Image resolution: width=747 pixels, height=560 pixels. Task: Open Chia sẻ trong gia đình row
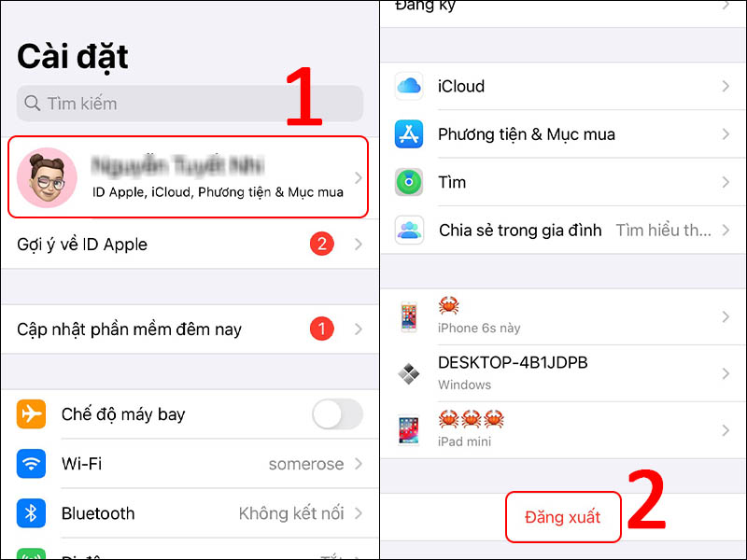click(x=563, y=230)
